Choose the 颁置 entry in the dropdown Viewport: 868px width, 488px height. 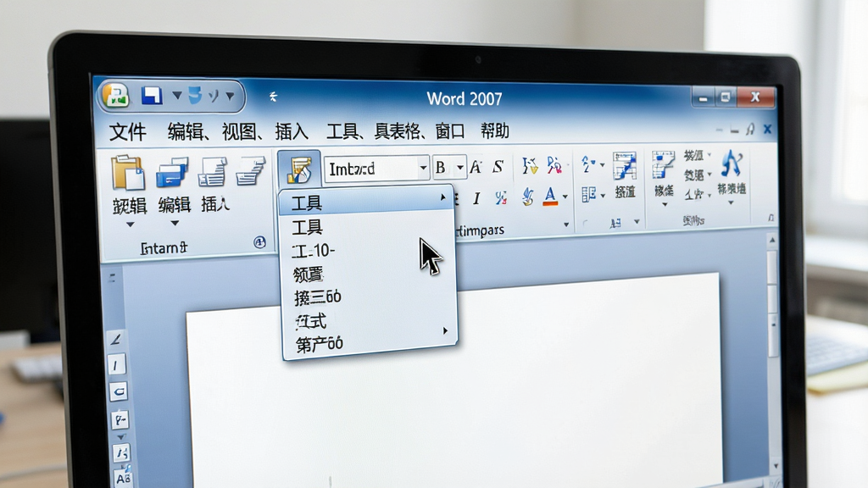(368, 274)
